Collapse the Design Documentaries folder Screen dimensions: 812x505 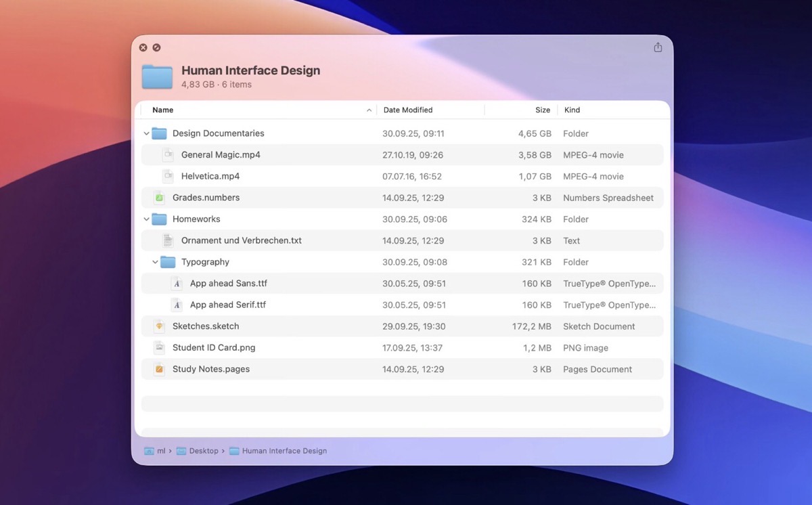(x=147, y=134)
